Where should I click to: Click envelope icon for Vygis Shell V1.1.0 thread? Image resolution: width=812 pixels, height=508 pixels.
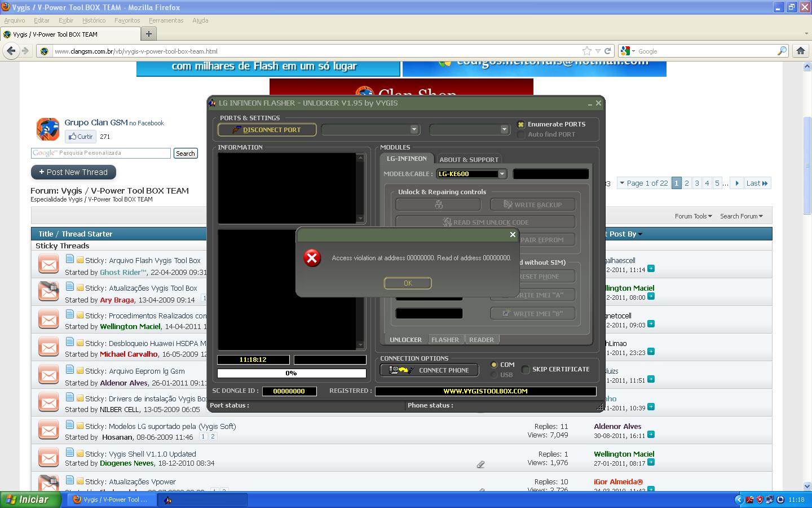(48, 458)
